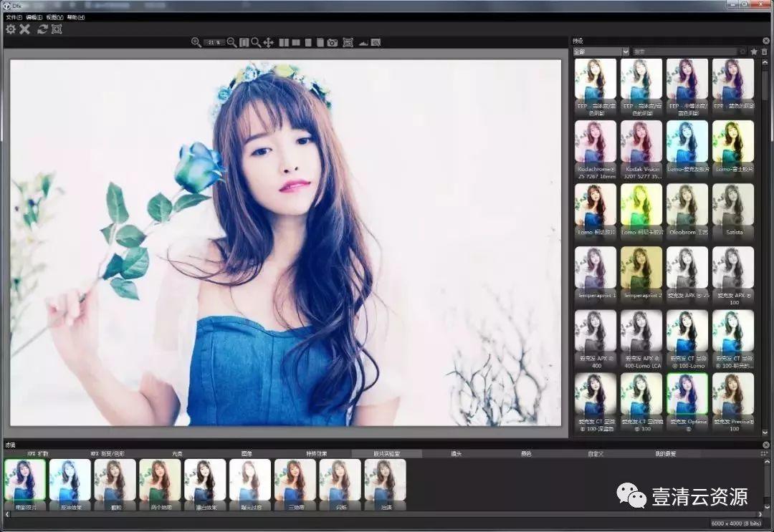Click the trash icon in presets panel
The image size is (774, 532).
coord(764,52)
